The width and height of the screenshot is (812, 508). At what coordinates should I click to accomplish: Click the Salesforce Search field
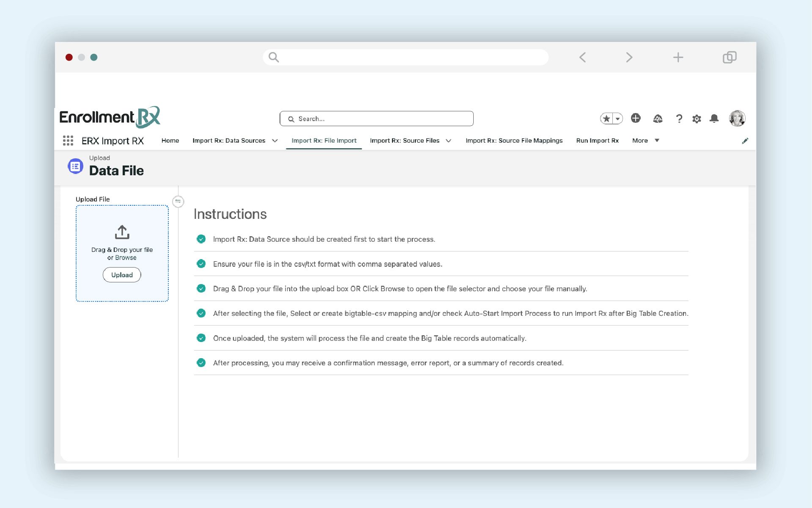pos(376,119)
